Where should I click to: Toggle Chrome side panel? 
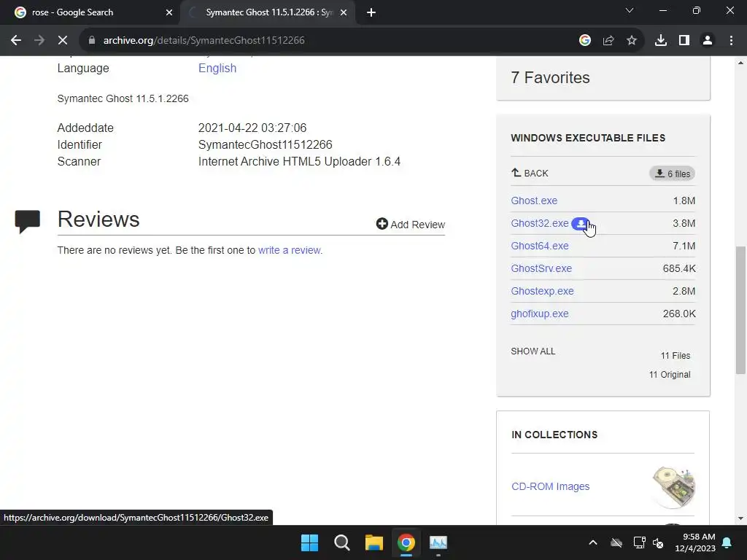pyautogui.click(x=684, y=41)
